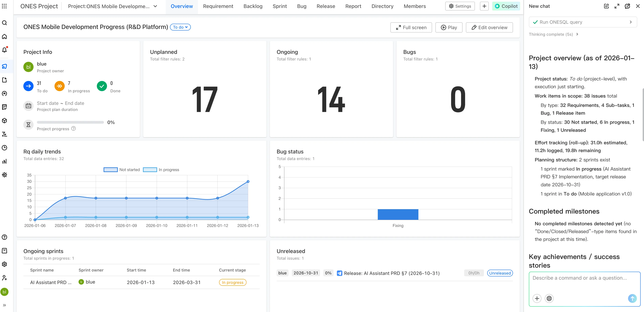Open the notifications bell with red dot
The width and height of the screenshot is (644, 312).
[x=5, y=50]
